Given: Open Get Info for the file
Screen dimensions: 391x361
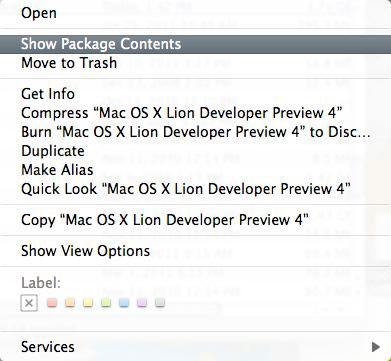Looking at the screenshot, I should (195, 94).
